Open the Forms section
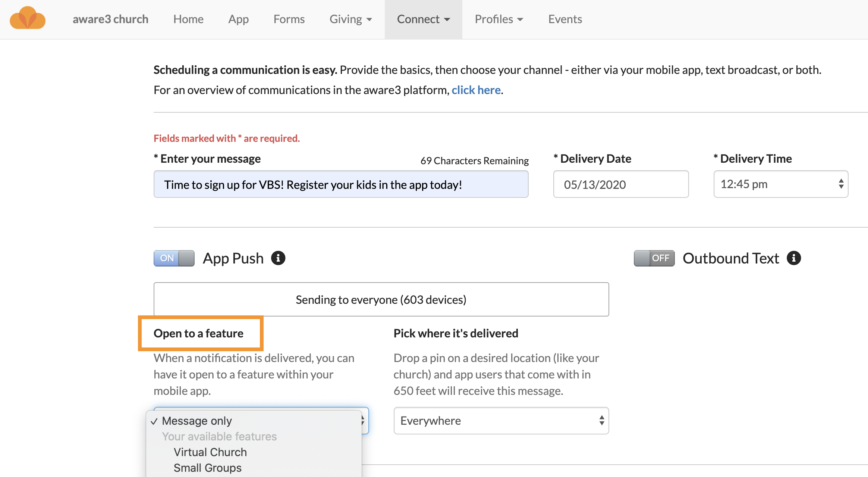Image resolution: width=868 pixels, height=477 pixels. [289, 19]
